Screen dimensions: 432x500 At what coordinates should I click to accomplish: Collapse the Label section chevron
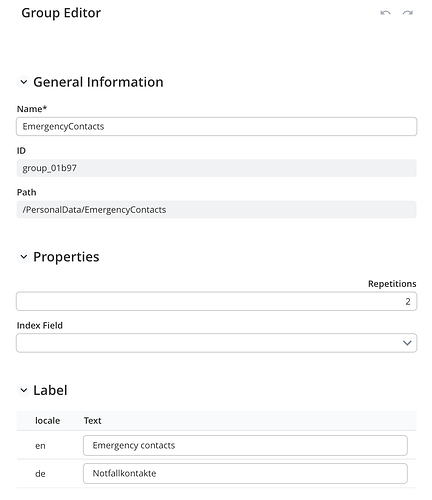point(24,390)
